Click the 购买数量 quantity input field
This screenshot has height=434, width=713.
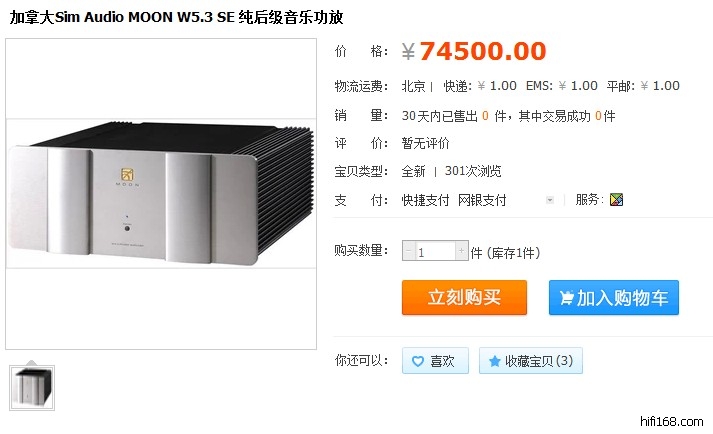pyautogui.click(x=435, y=251)
